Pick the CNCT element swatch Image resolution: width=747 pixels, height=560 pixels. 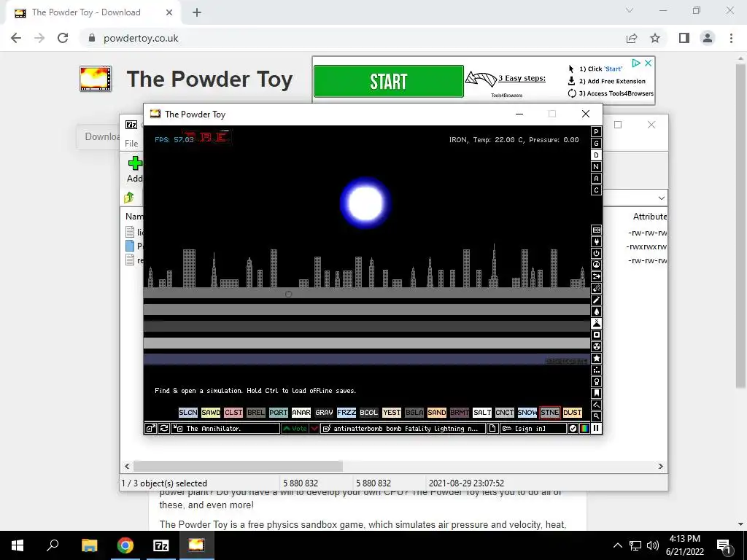505,413
